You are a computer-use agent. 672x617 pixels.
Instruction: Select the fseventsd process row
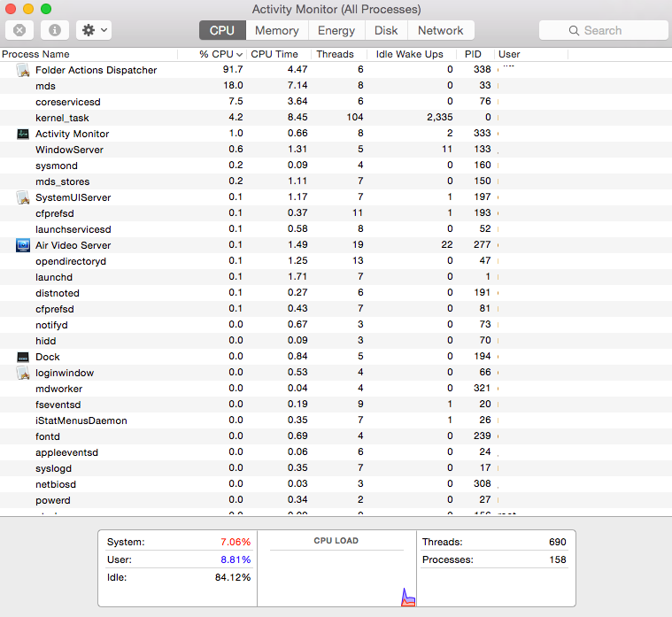pos(336,405)
